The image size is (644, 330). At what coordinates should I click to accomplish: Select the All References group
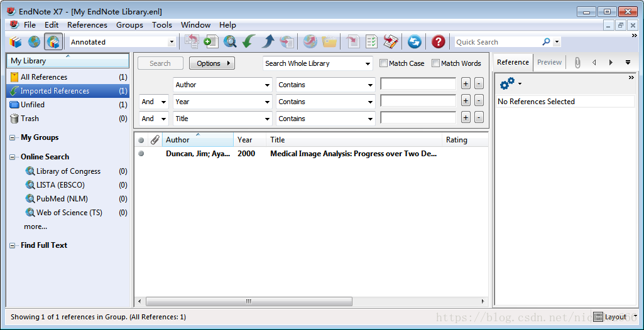pyautogui.click(x=68, y=77)
